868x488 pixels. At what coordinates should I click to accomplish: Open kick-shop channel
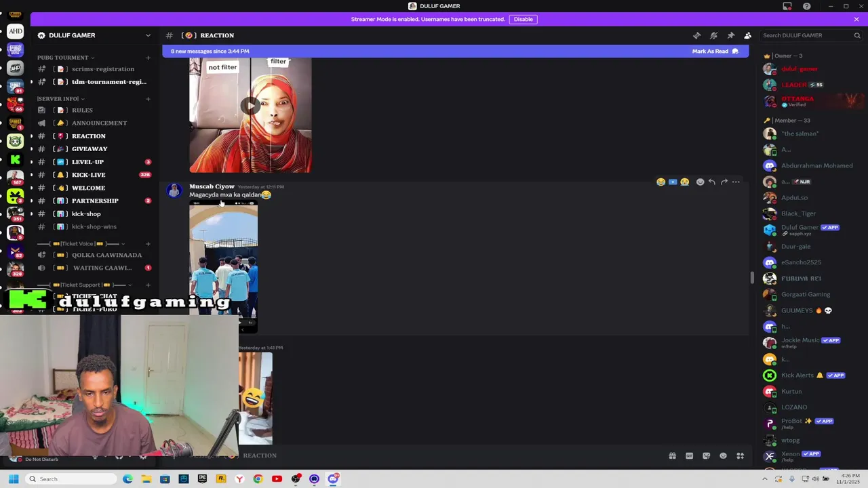click(94, 213)
